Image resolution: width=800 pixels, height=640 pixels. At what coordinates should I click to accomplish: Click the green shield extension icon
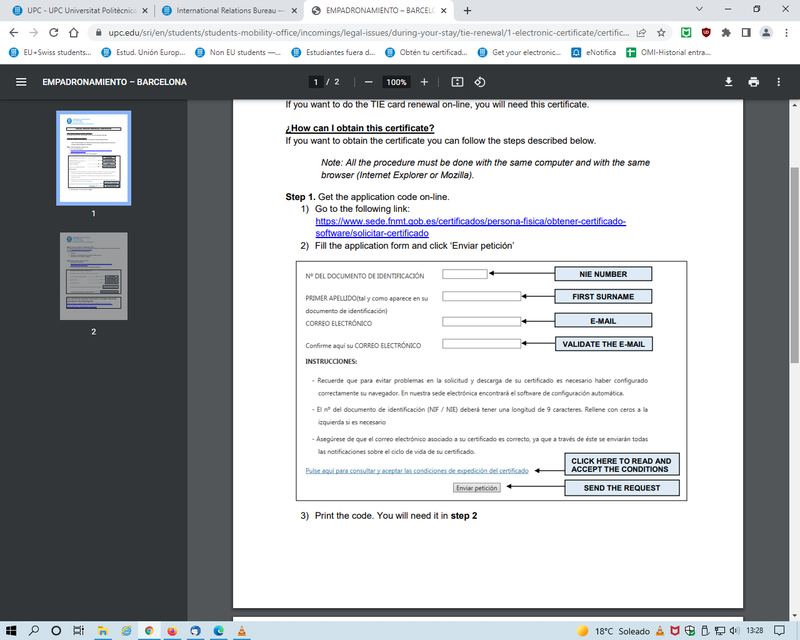pos(686,33)
